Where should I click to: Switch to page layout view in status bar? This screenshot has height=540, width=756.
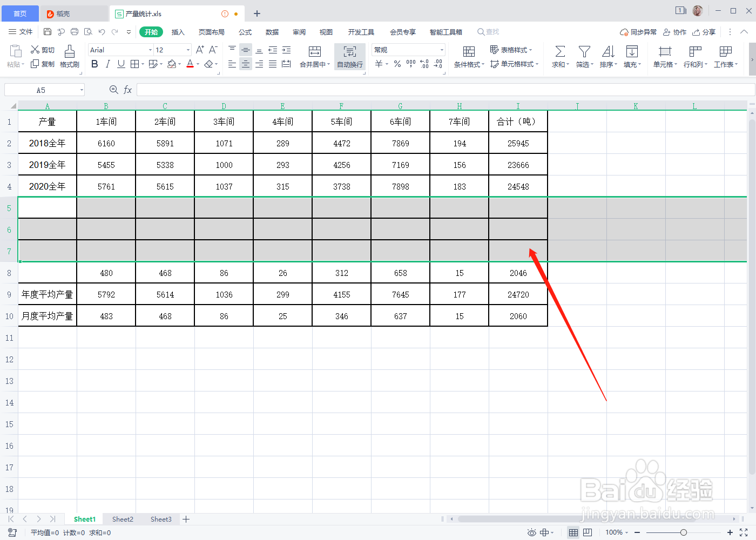(x=588, y=532)
